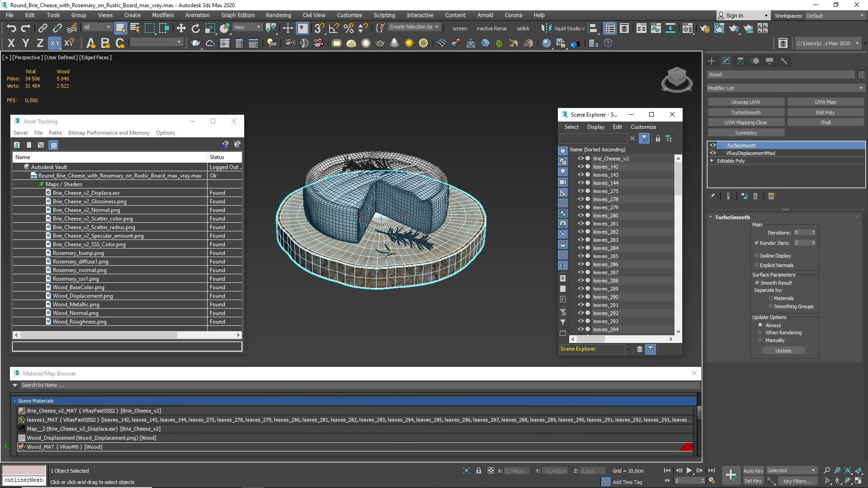Click the sun light icon
This screenshot has height=488, width=868.
(x=409, y=43)
